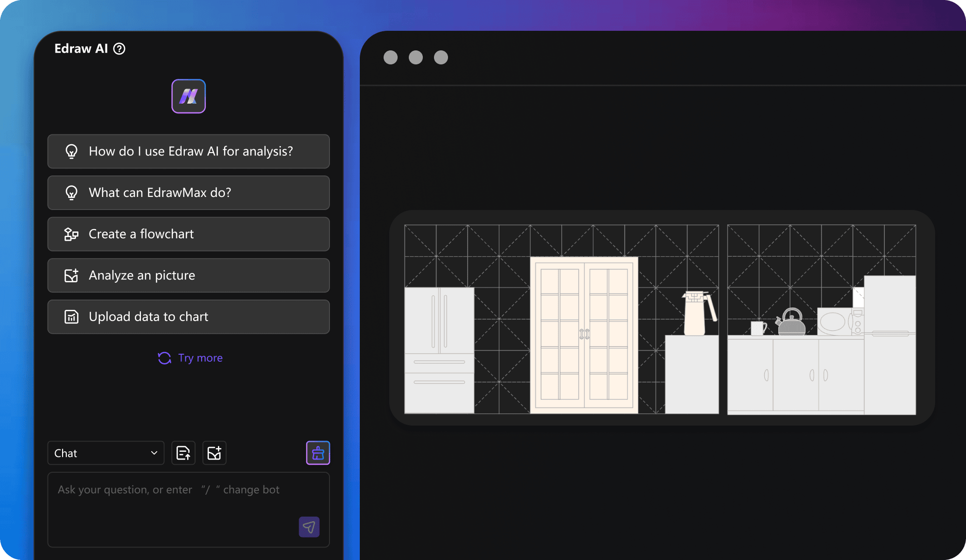Click the Try more expander link
Screen dimensions: 966x560
[x=189, y=357]
